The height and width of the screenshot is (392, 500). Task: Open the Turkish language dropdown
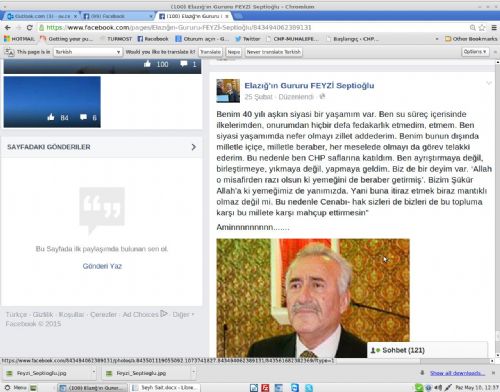88,52
